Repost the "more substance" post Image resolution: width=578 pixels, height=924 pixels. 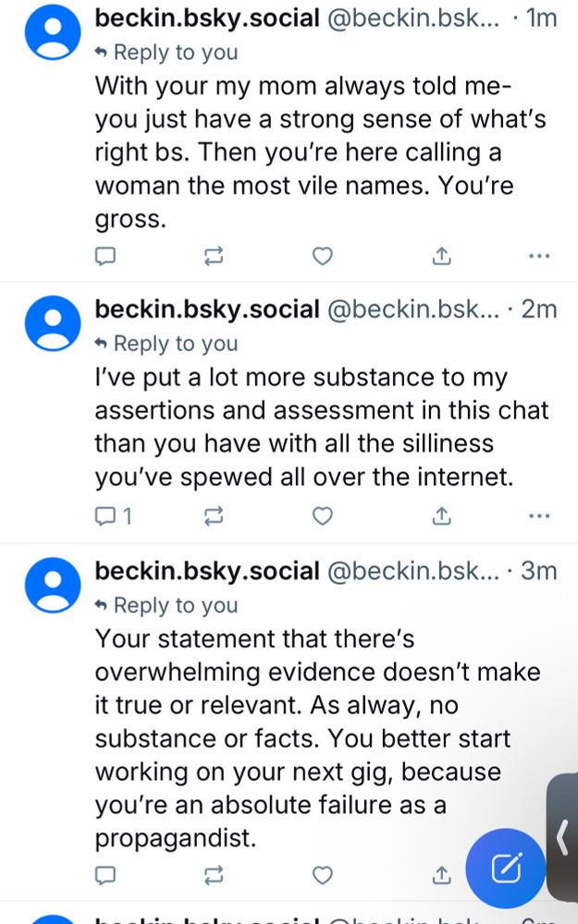tap(214, 517)
